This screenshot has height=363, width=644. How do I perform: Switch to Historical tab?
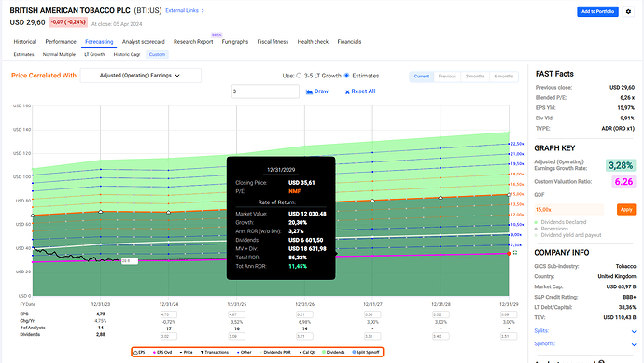click(25, 42)
